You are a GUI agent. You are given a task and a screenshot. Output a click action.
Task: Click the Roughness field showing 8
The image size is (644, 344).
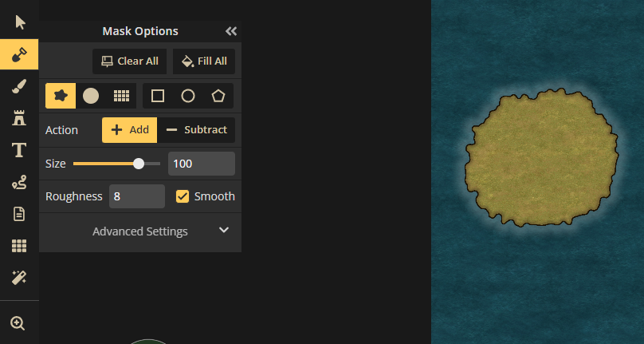coord(137,196)
